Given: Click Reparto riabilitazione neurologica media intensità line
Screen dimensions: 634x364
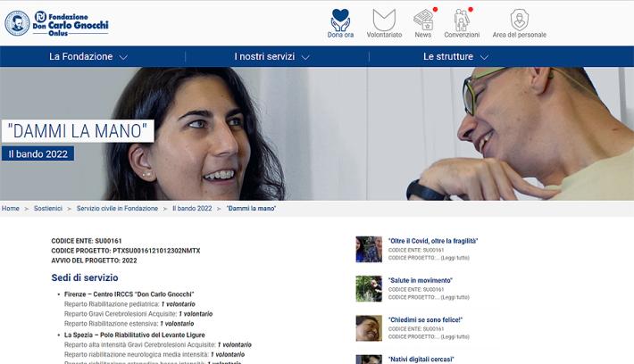Looking at the screenshot, I should [x=154, y=355].
